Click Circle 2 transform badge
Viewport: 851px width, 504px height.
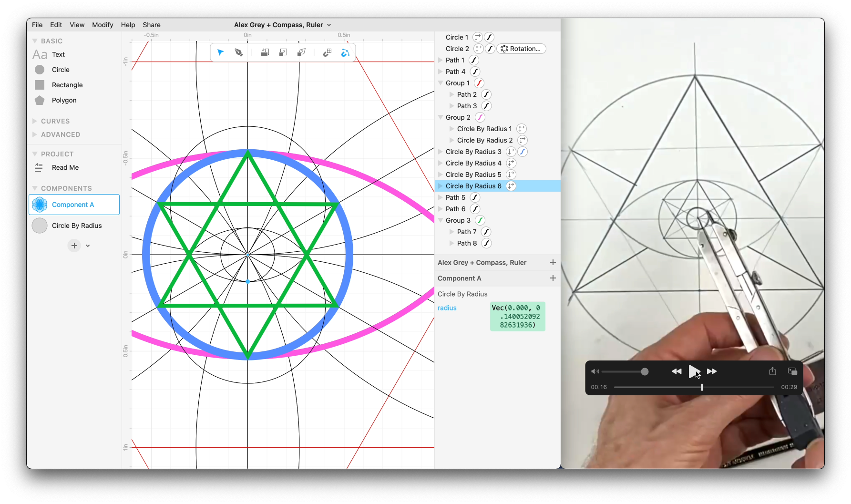click(x=478, y=49)
